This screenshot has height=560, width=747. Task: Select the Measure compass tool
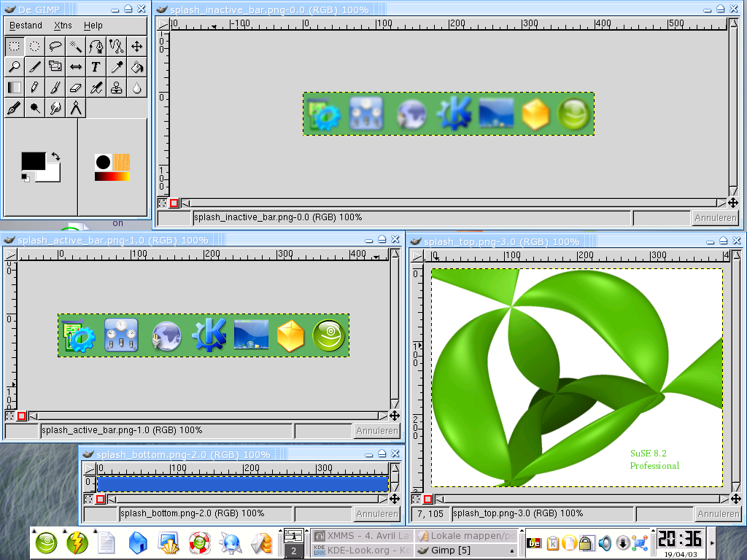click(76, 108)
